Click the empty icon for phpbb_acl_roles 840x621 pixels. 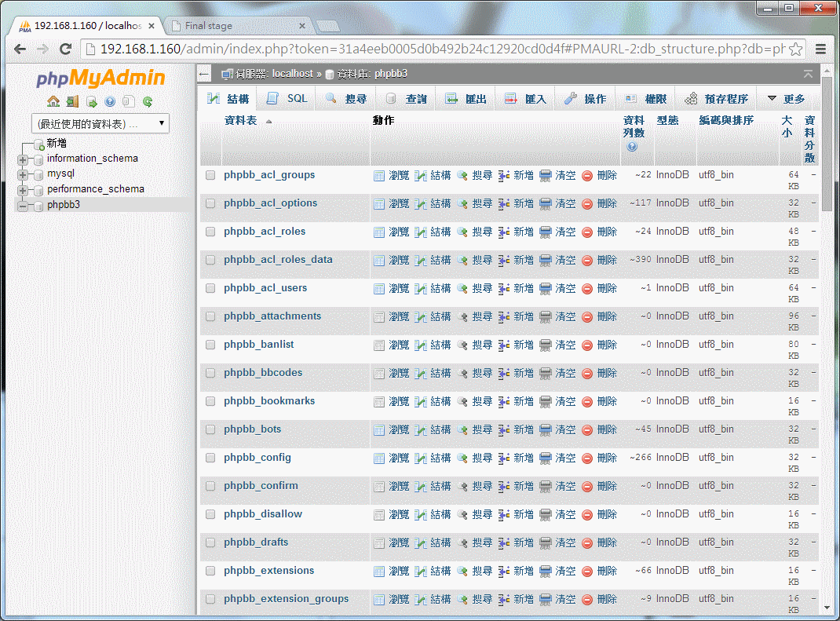point(546,232)
